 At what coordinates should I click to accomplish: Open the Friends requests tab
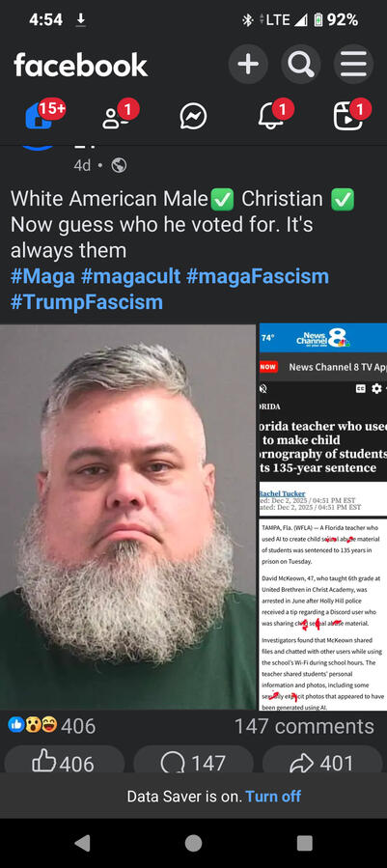(116, 116)
